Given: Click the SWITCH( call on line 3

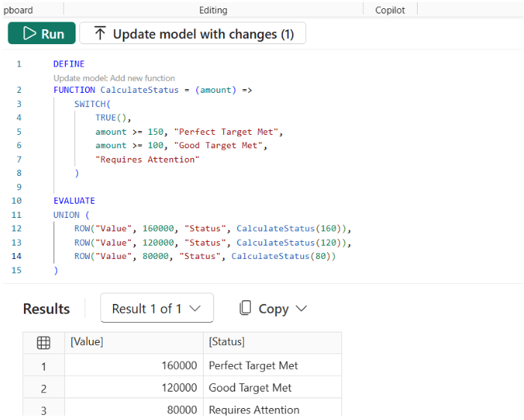Looking at the screenshot, I should coord(92,104).
